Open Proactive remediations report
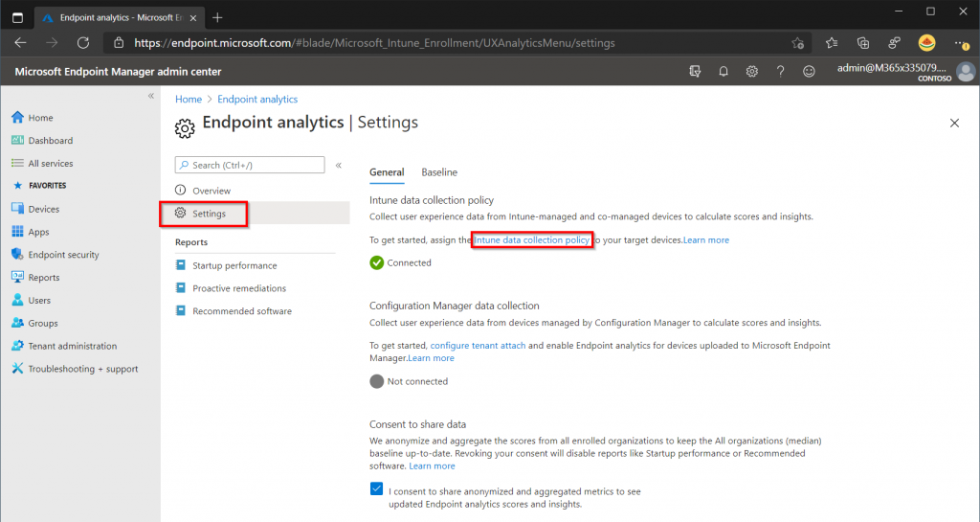The image size is (980, 522). 239,288
